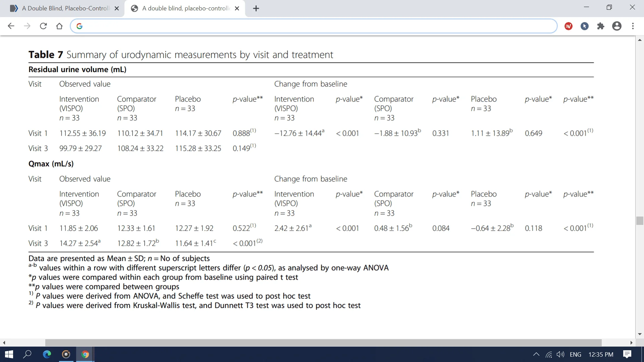
Task: Click p-value '0.084'
Action: click(x=441, y=228)
